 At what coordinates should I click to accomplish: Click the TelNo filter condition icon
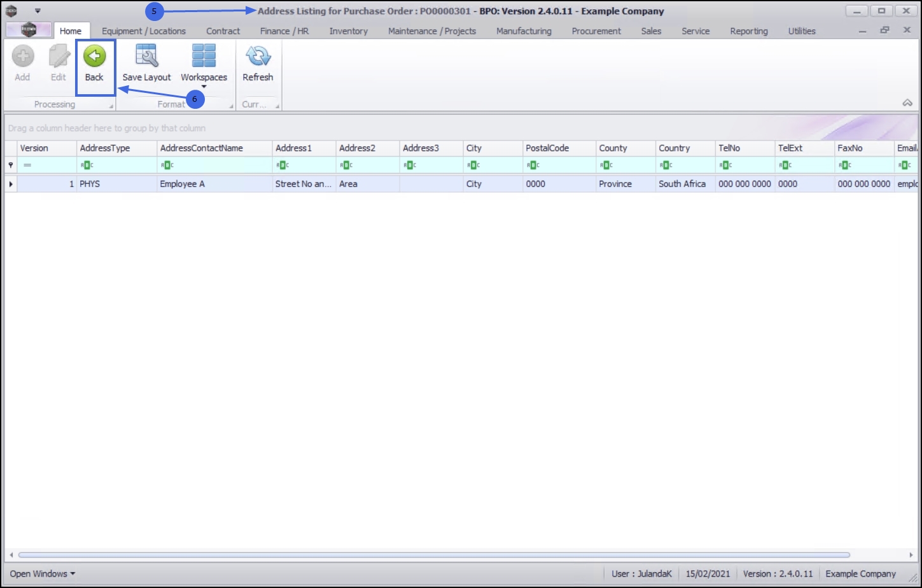tap(724, 165)
